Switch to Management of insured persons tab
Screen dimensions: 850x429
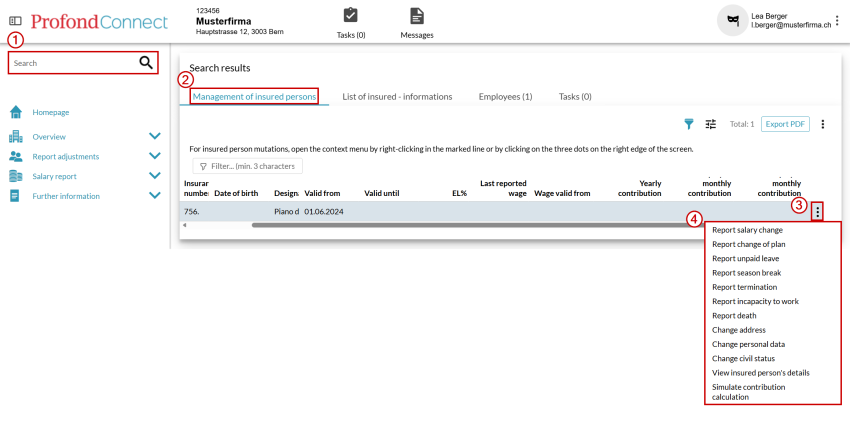pos(254,97)
